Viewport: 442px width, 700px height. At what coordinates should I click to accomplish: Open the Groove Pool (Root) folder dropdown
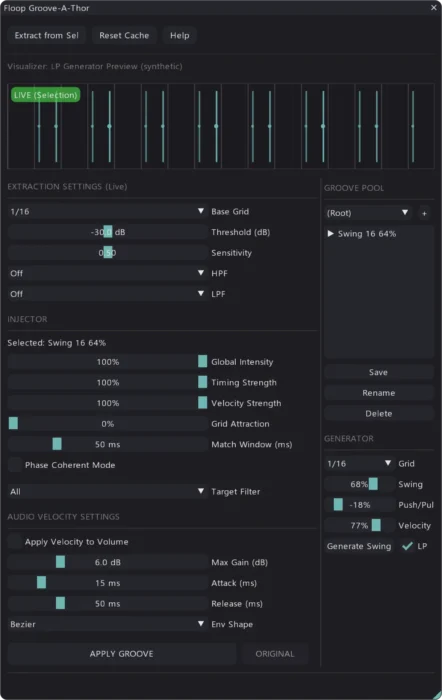click(x=368, y=213)
